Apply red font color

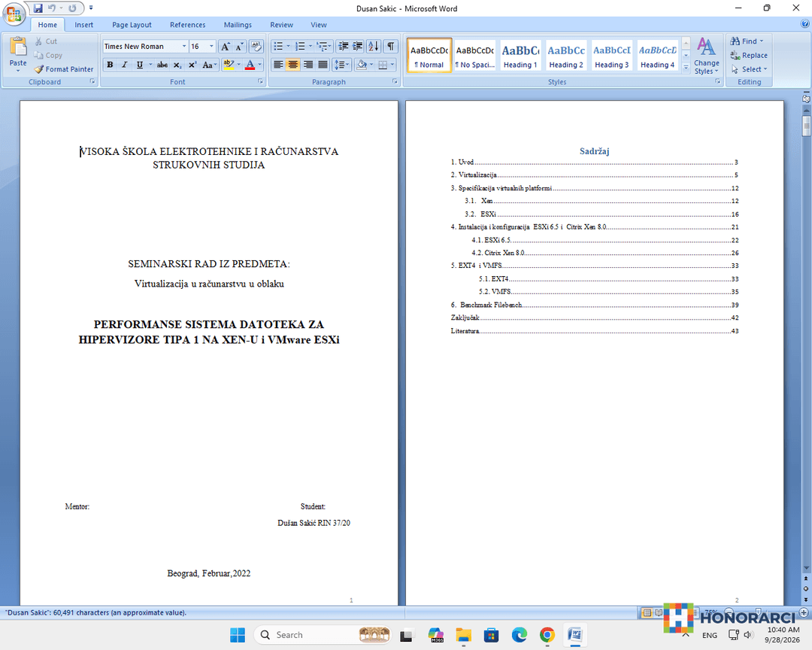coord(250,65)
